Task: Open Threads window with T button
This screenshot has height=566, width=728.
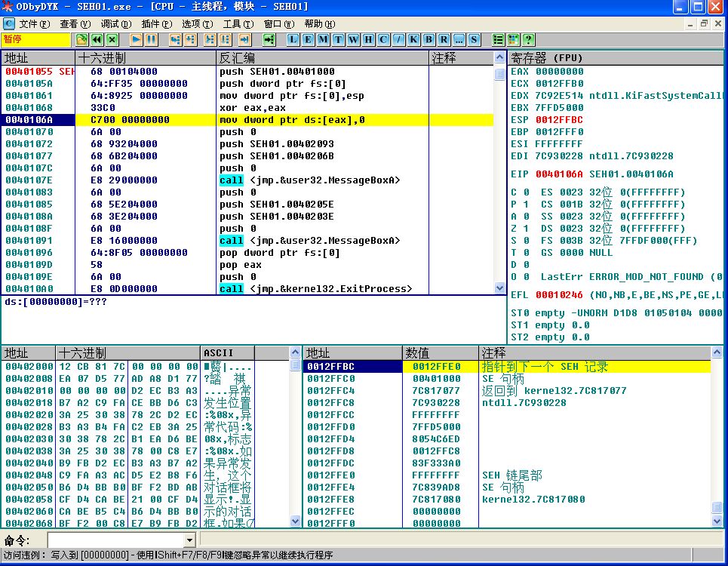Action: tap(338, 40)
